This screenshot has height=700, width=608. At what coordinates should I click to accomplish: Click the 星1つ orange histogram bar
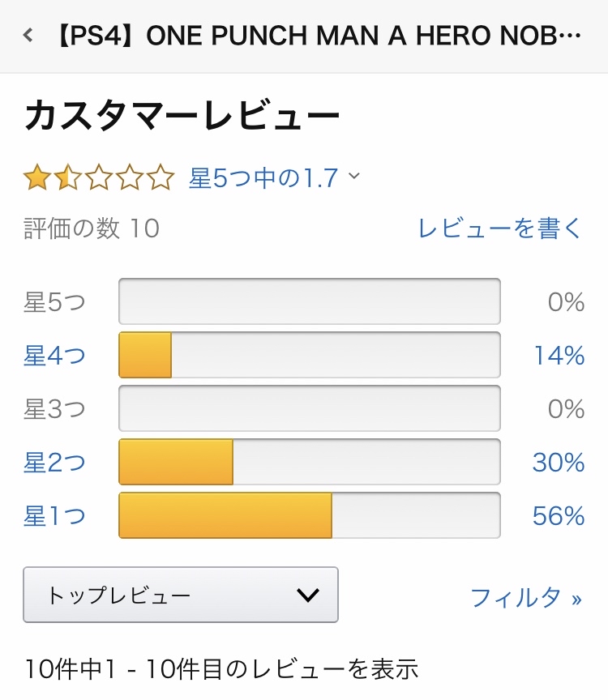225,515
